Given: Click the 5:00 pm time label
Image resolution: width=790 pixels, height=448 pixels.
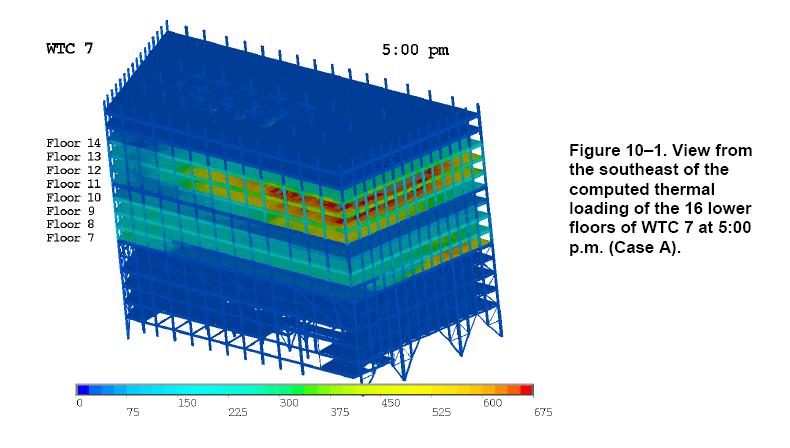Looking at the screenshot, I should point(415,50).
